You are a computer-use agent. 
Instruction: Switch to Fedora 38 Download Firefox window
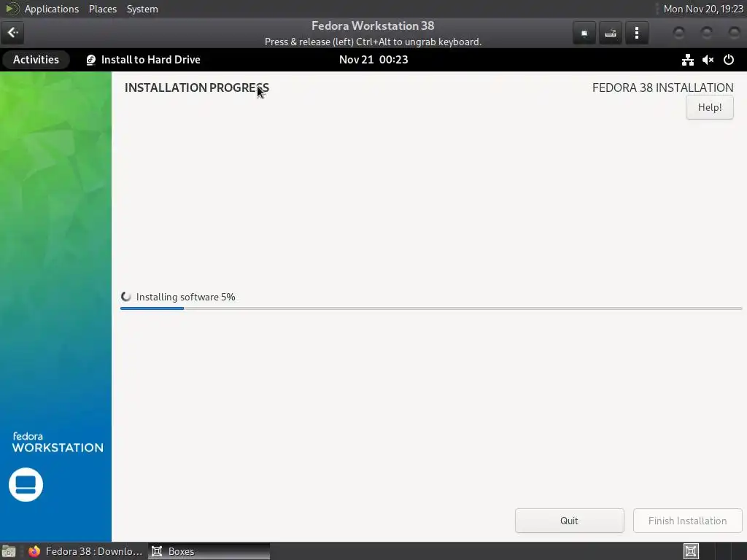click(x=86, y=551)
